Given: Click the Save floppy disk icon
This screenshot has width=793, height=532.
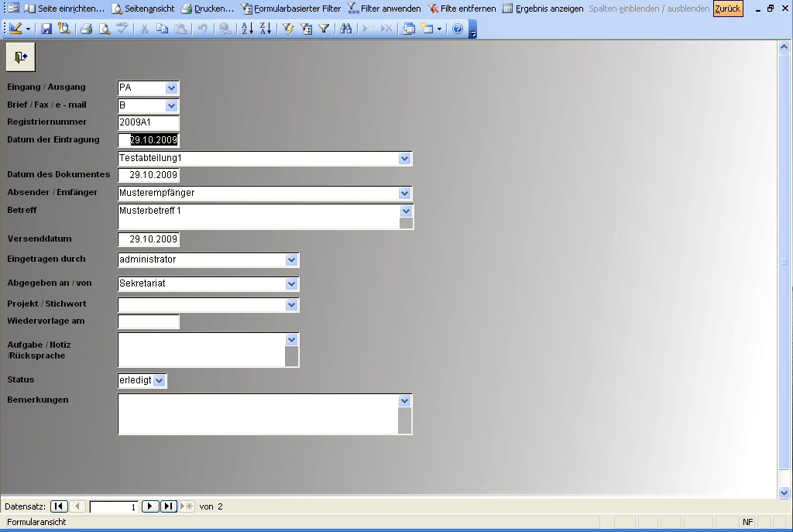Looking at the screenshot, I should 46,29.
